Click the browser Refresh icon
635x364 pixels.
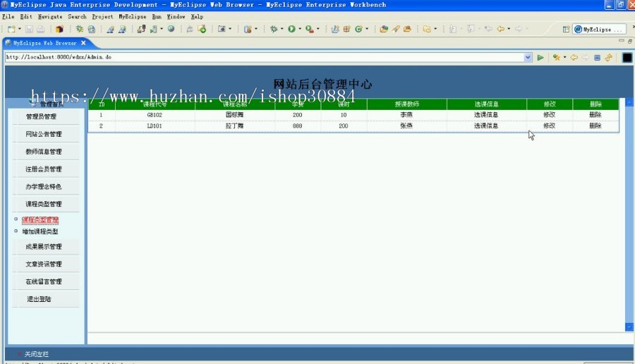tap(608, 58)
